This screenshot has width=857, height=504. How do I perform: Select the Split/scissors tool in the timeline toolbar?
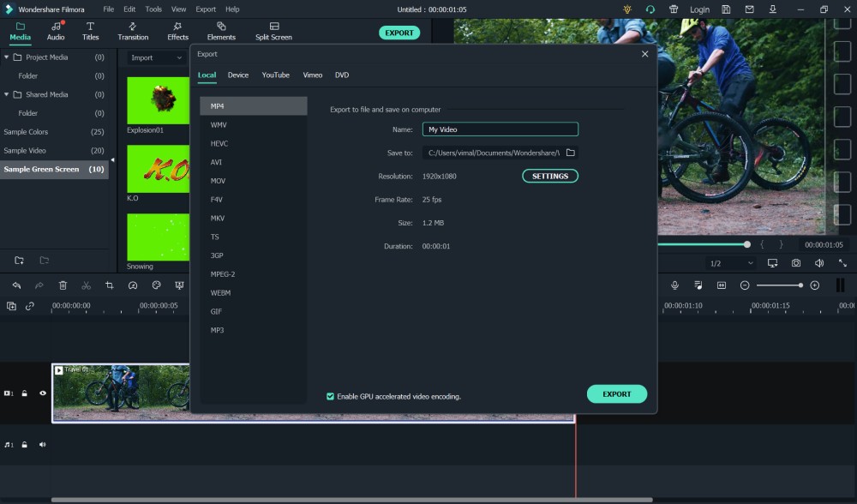tap(86, 285)
